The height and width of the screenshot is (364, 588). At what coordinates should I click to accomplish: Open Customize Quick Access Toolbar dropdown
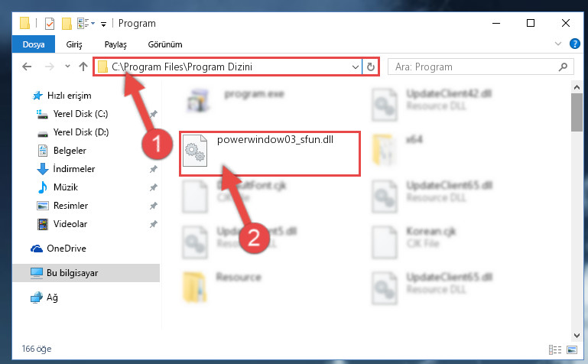pos(103,24)
